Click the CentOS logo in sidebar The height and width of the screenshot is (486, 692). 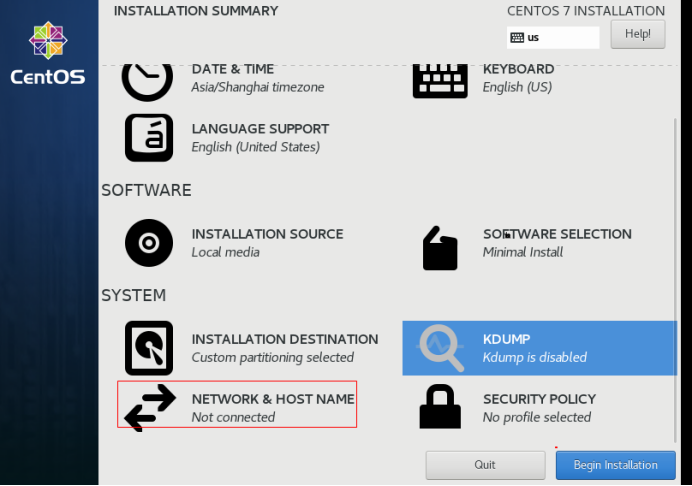48,53
